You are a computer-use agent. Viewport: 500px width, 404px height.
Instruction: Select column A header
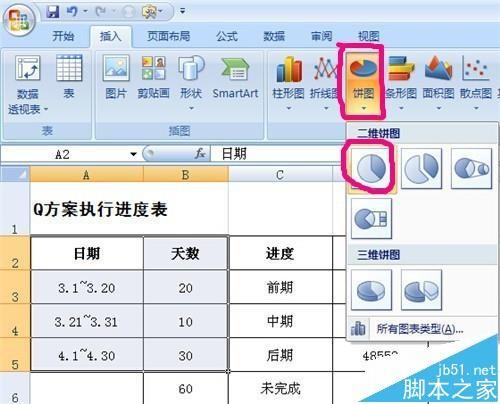coord(87,174)
